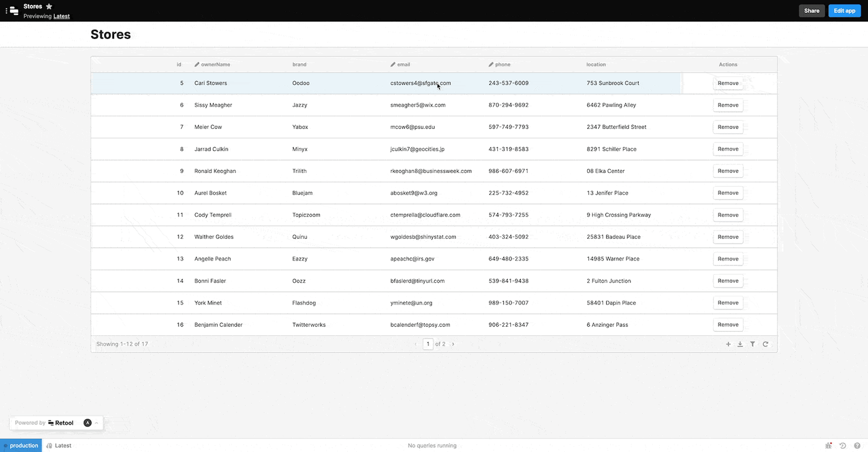This screenshot has height=452, width=868.
Task: Select the Twitterworks brand cell
Action: (309, 325)
